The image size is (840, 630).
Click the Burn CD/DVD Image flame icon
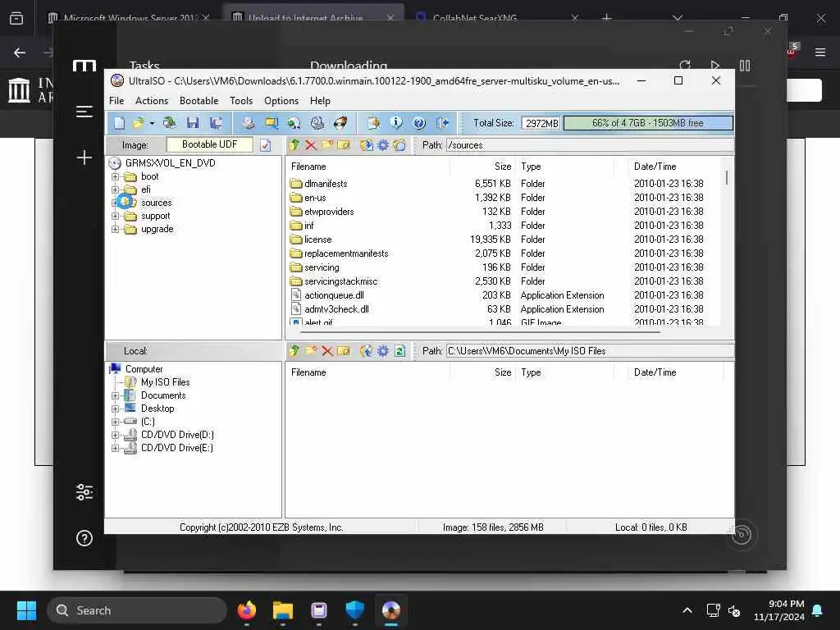(x=340, y=123)
